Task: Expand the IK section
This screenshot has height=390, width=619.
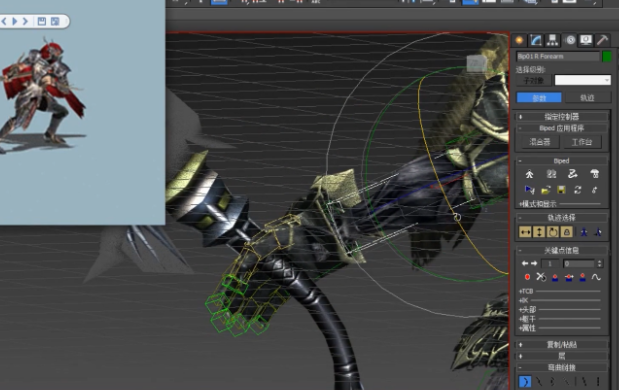Action: (x=523, y=300)
